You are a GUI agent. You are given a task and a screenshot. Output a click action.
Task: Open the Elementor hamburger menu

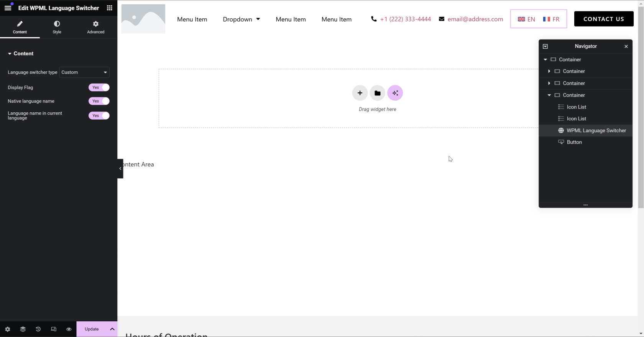click(x=8, y=8)
